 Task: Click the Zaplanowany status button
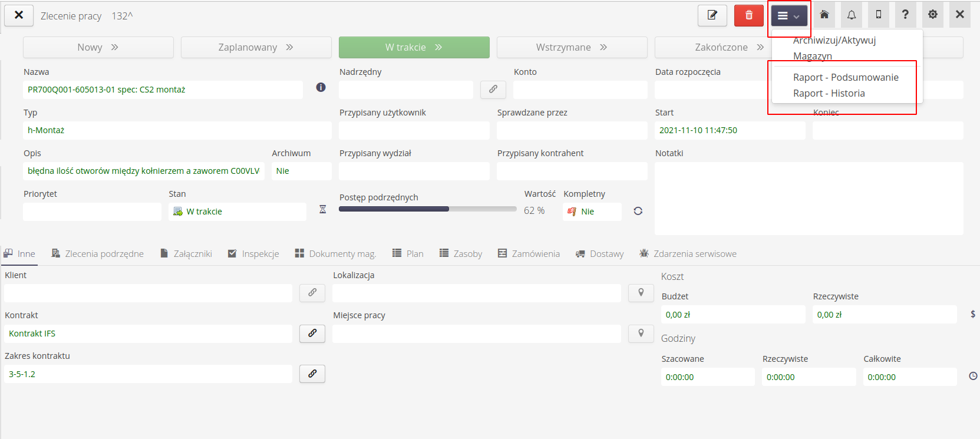click(x=256, y=47)
